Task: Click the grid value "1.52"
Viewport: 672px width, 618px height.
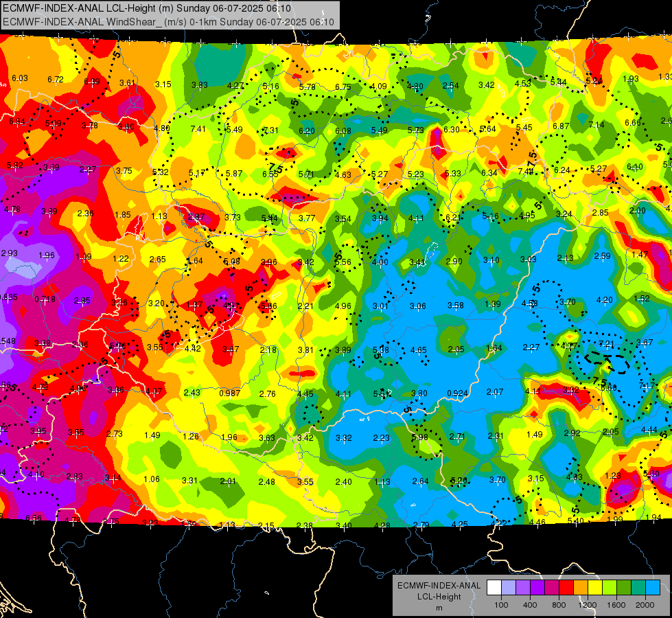Action: click(642, 298)
